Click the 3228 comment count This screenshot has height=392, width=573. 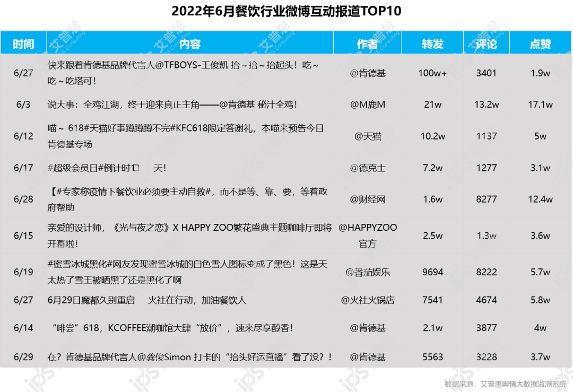tap(487, 357)
